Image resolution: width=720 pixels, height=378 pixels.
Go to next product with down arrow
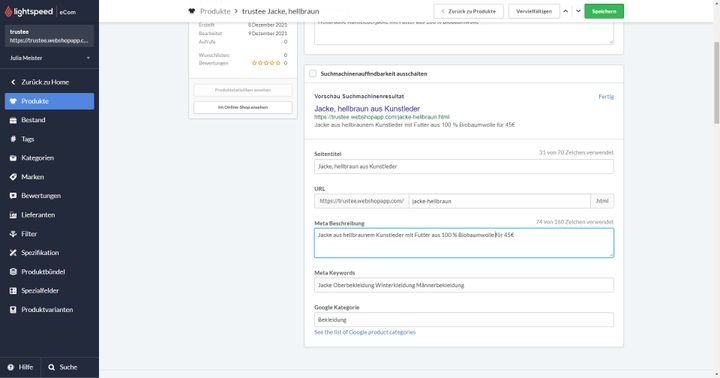[578, 11]
